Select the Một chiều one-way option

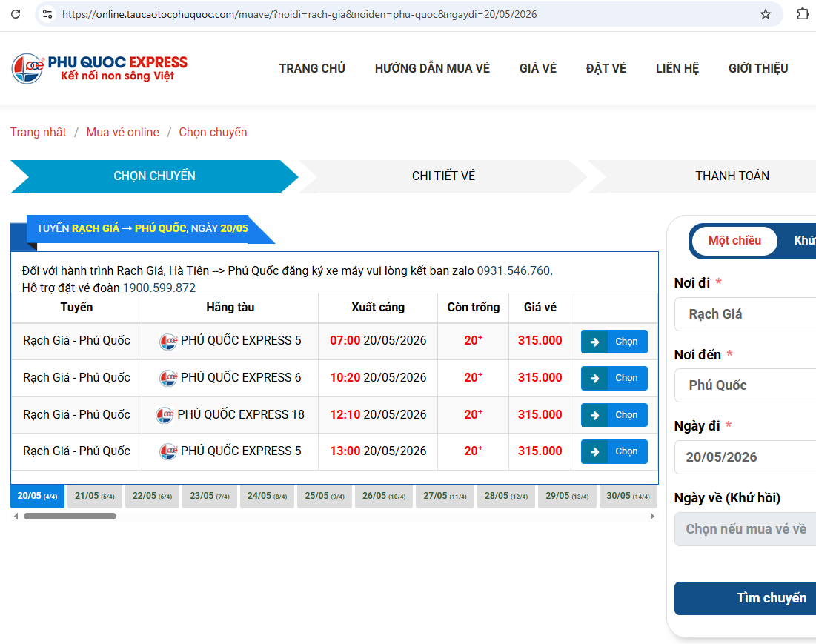coord(734,240)
